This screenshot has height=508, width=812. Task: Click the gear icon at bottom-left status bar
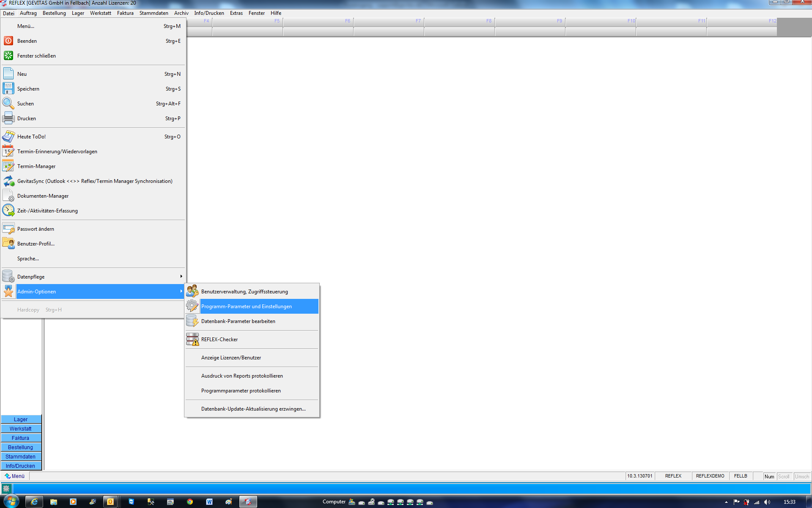coord(6,489)
